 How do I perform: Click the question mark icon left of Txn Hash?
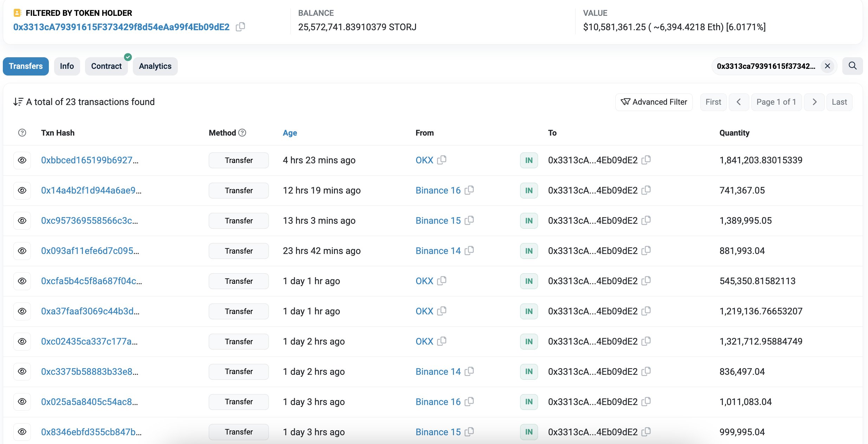click(x=22, y=133)
